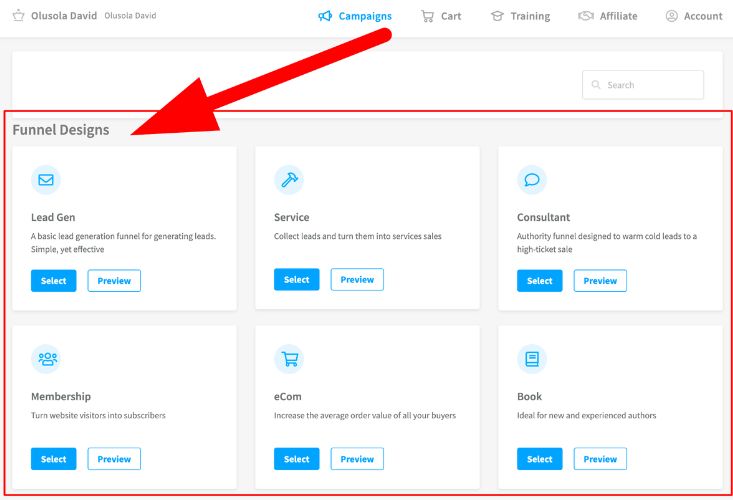This screenshot has width=733, height=500.
Task: Preview the Lead Gen funnel
Action: pyautogui.click(x=114, y=281)
